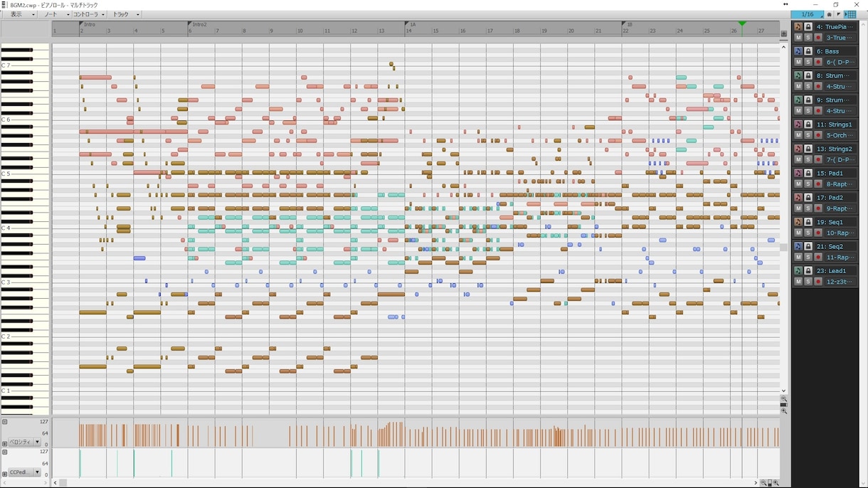
Task: Open the CCPedal lane type dropdown
Action: click(37, 472)
